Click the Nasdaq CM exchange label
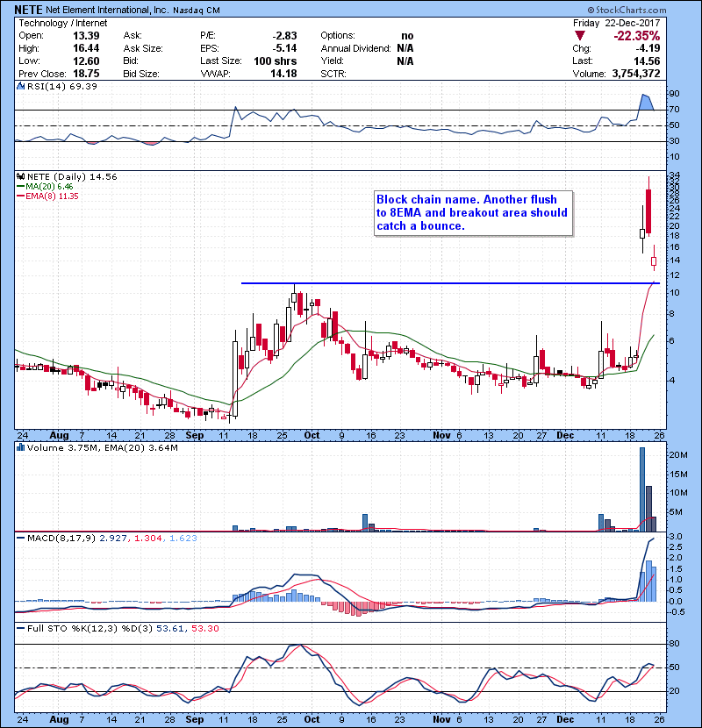This screenshot has height=728, width=702. pyautogui.click(x=197, y=11)
